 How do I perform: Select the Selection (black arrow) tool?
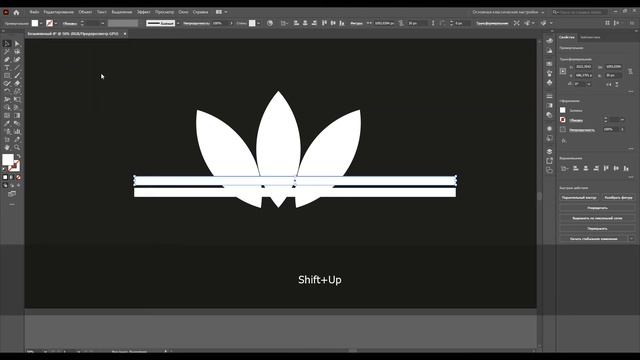tap(7, 44)
